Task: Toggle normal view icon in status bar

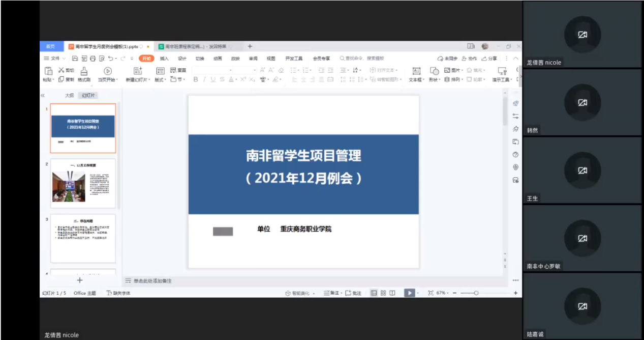Action: 374,293
